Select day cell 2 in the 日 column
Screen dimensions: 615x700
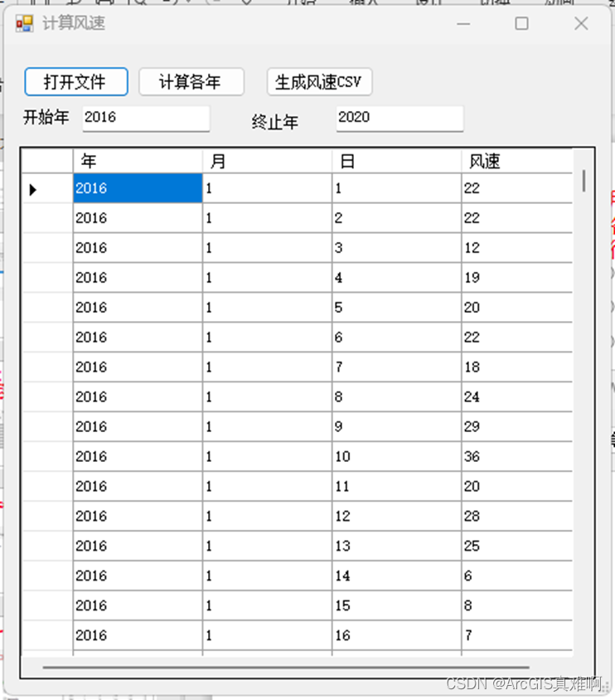click(x=396, y=218)
